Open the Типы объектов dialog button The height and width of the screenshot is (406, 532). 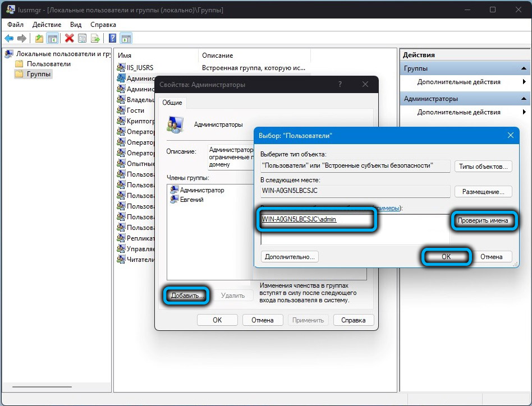tap(483, 167)
